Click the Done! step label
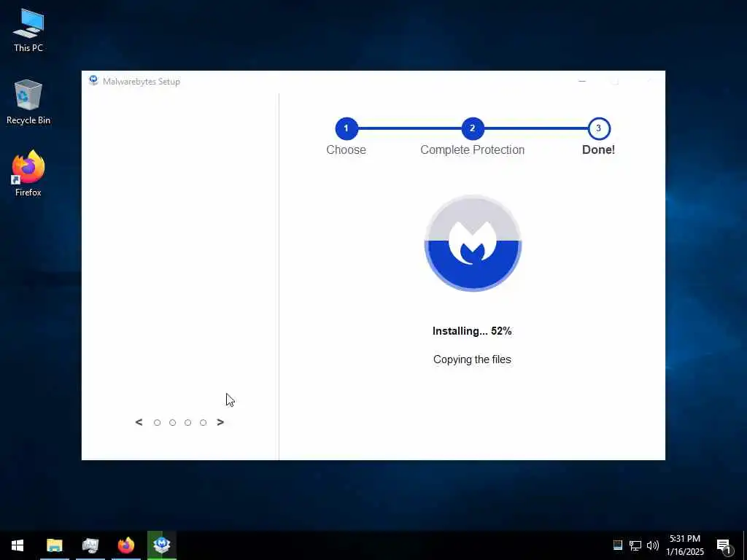The image size is (747, 560). click(598, 149)
